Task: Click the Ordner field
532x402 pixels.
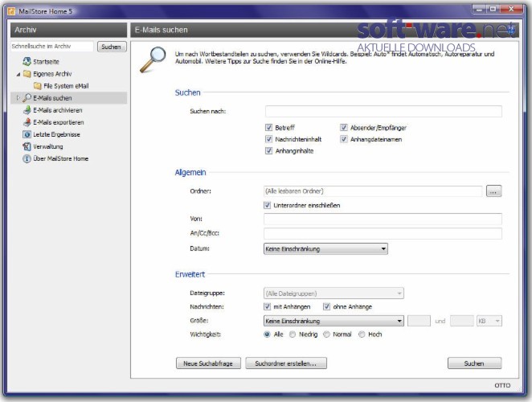Action: click(373, 191)
